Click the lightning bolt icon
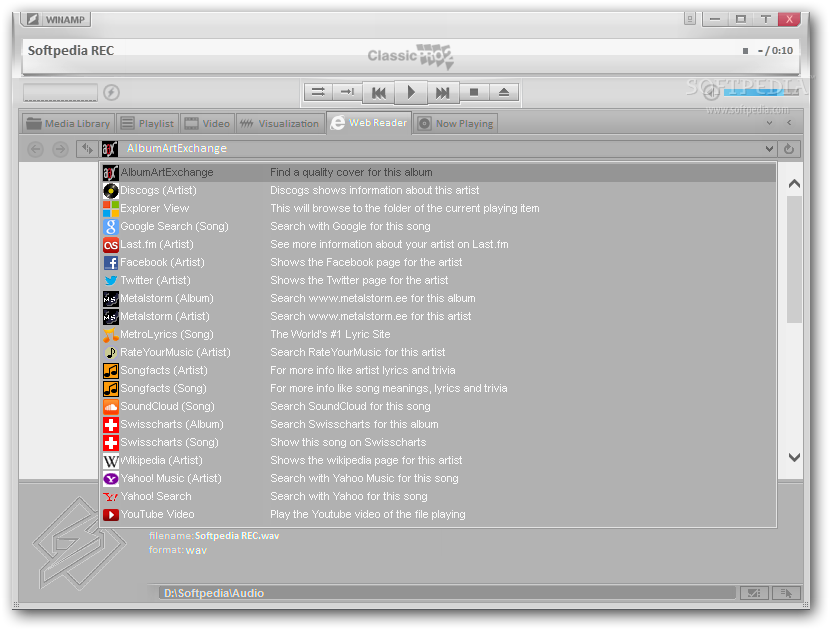Screen dimensions: 830x630 tap(111, 92)
